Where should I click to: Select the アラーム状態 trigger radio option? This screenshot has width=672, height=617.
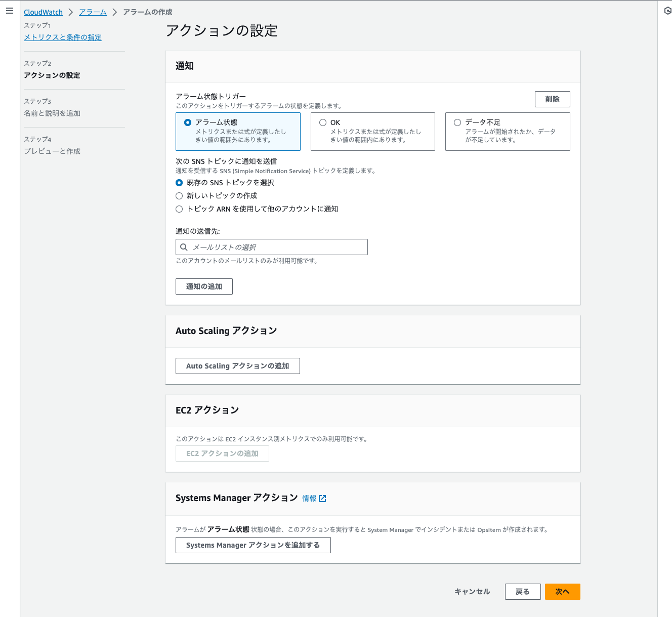coord(188,122)
